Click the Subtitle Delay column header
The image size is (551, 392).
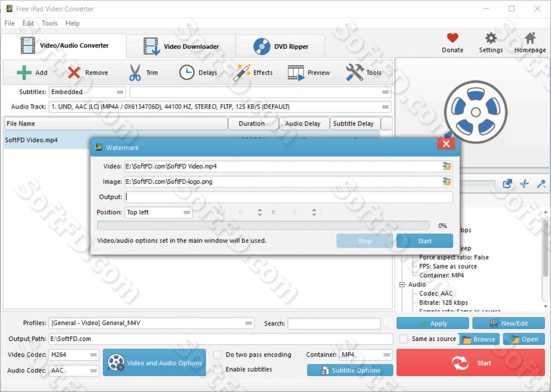355,124
